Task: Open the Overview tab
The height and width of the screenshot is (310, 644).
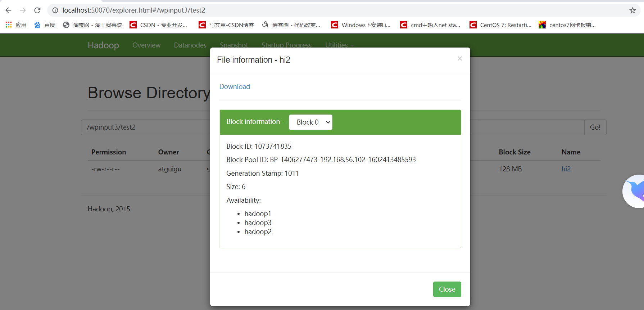Action: pos(146,45)
